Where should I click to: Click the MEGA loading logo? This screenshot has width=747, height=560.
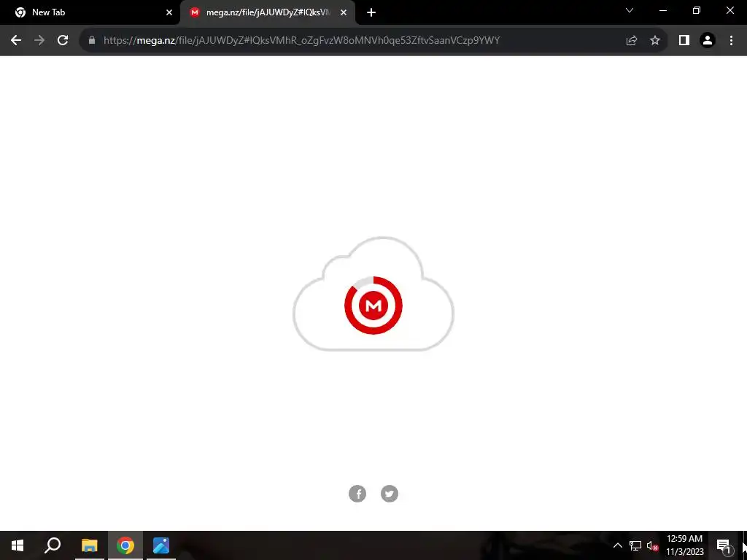point(373,306)
